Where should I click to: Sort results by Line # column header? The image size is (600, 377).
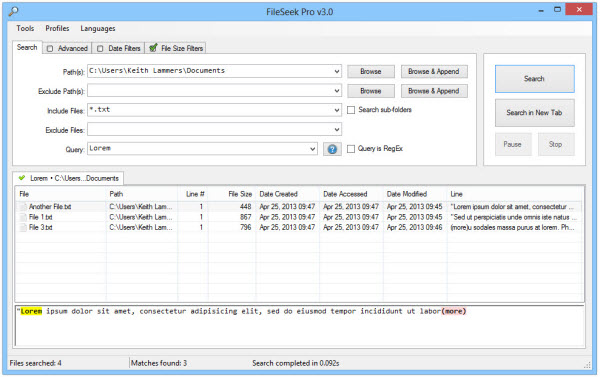[193, 194]
